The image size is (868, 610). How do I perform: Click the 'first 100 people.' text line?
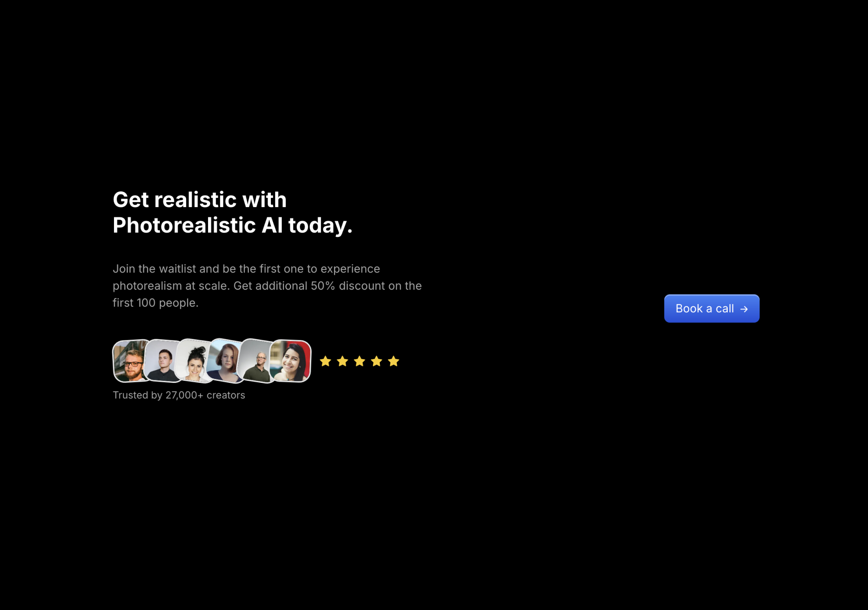(156, 303)
